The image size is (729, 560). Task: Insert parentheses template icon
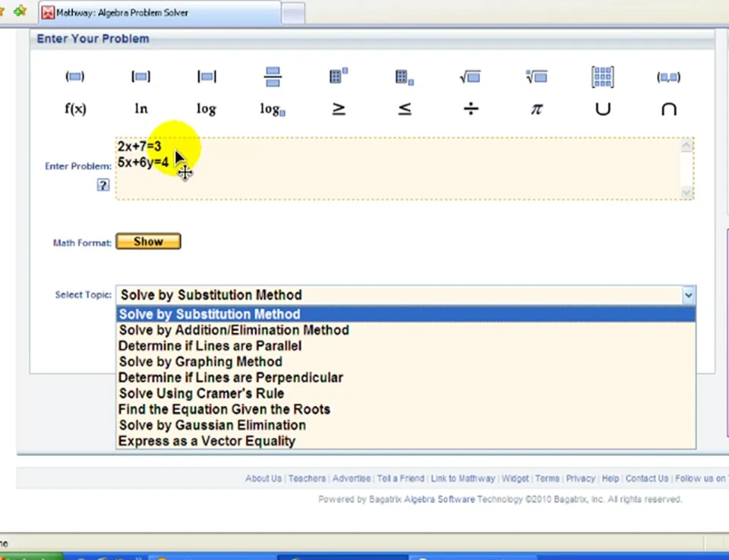point(75,76)
